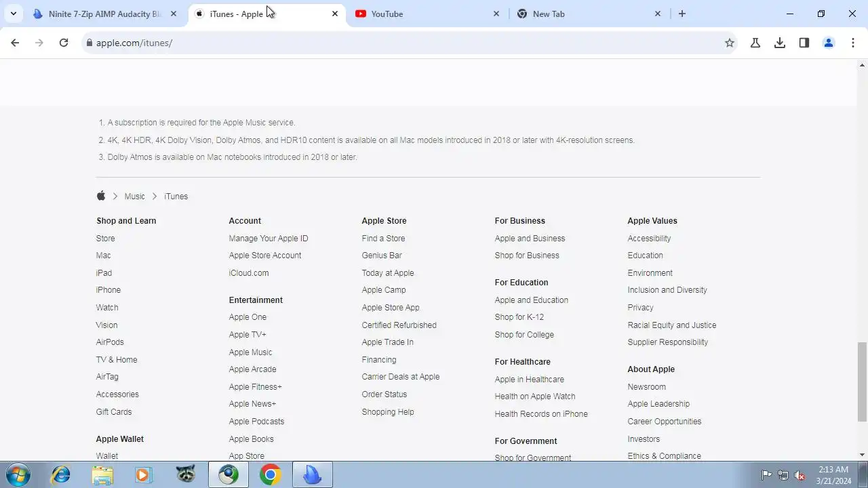Switch to the Ninite 7-Zip AIMP tab
The height and width of the screenshot is (488, 868).
[x=105, y=14]
